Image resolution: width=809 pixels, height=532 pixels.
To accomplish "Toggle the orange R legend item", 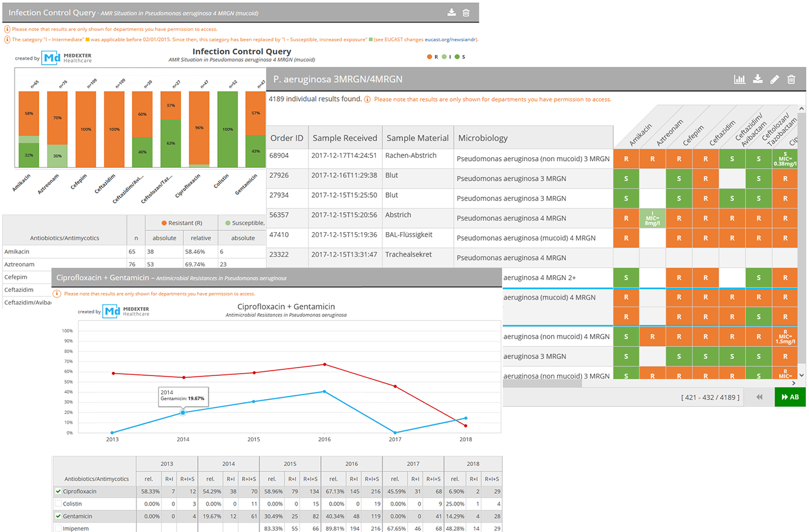I will (x=432, y=57).
